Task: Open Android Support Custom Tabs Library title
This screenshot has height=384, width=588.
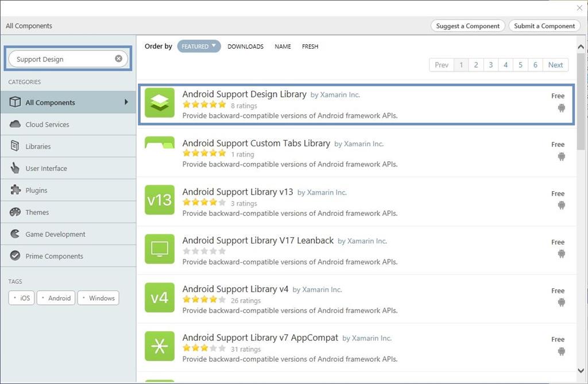Action: [x=256, y=143]
